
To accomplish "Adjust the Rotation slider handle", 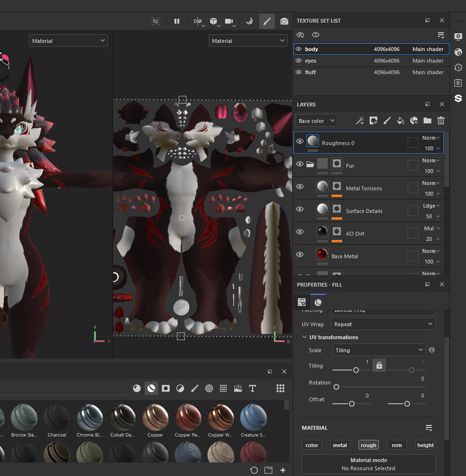I will pyautogui.click(x=336, y=387).
